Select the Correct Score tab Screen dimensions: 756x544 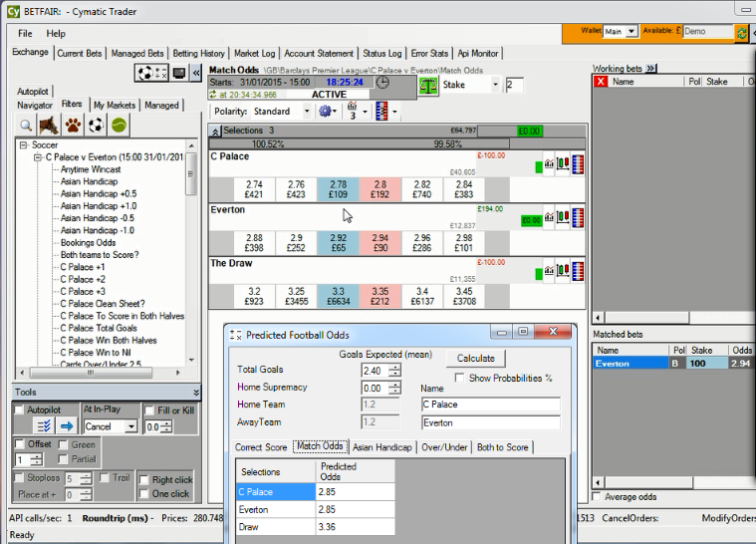261,447
